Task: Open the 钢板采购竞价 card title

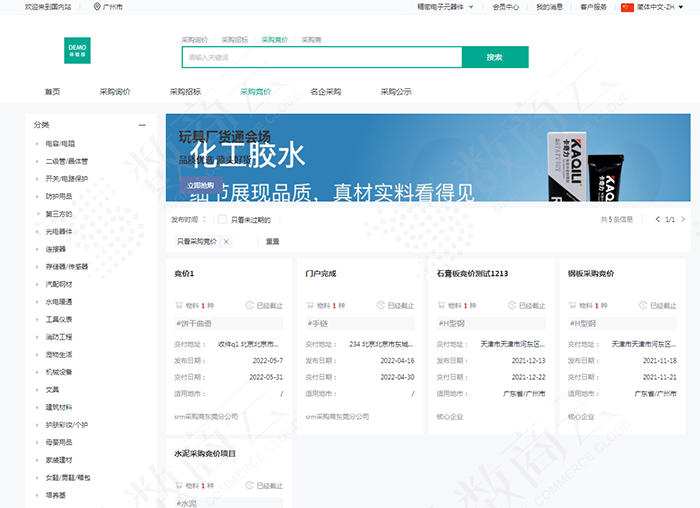Action: 591,273
